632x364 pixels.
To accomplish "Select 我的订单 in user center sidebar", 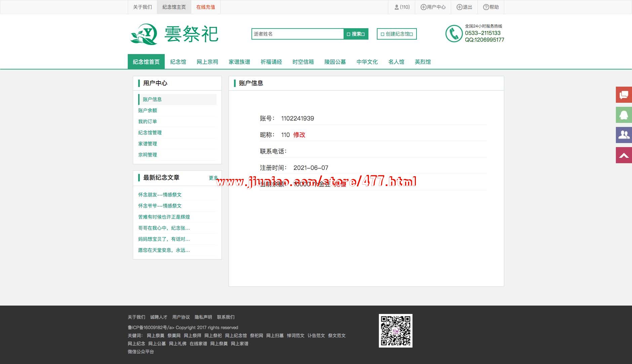I will pyautogui.click(x=148, y=122).
